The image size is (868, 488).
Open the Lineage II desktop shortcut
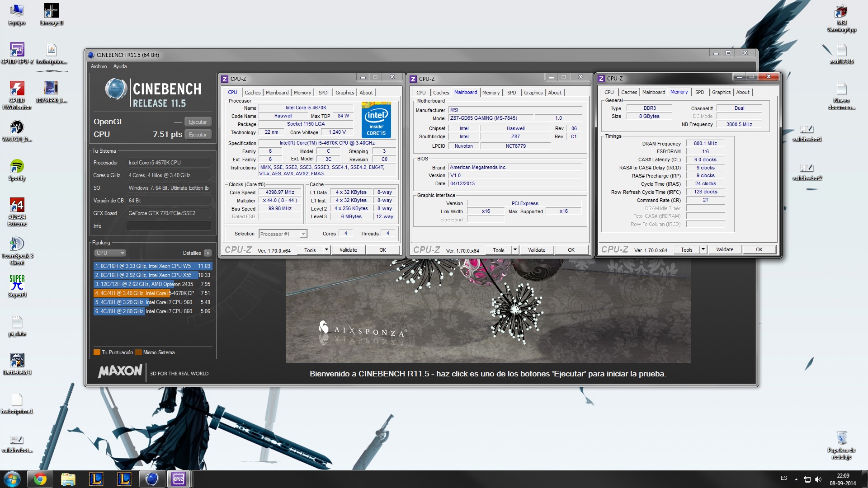point(52,14)
